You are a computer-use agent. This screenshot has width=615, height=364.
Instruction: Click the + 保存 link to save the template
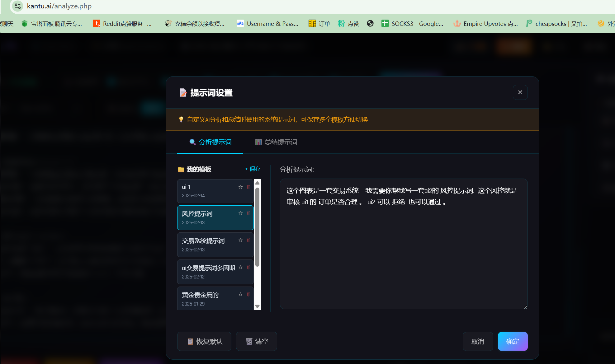point(253,169)
